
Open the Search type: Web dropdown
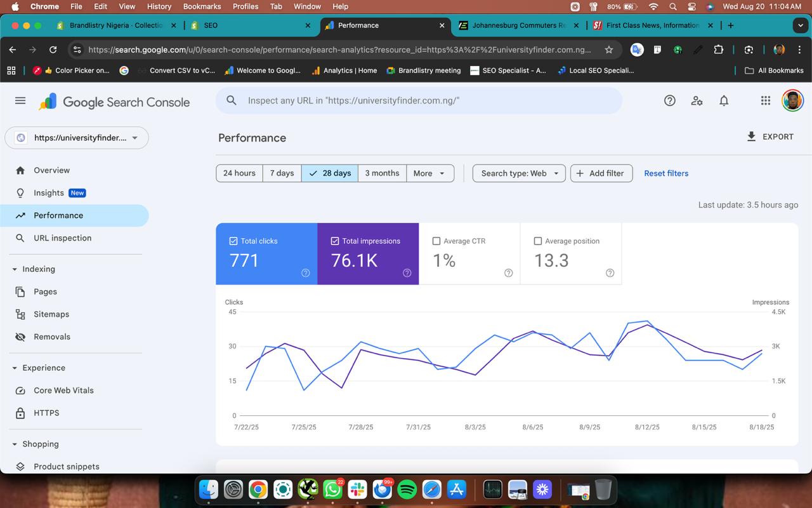(519, 173)
